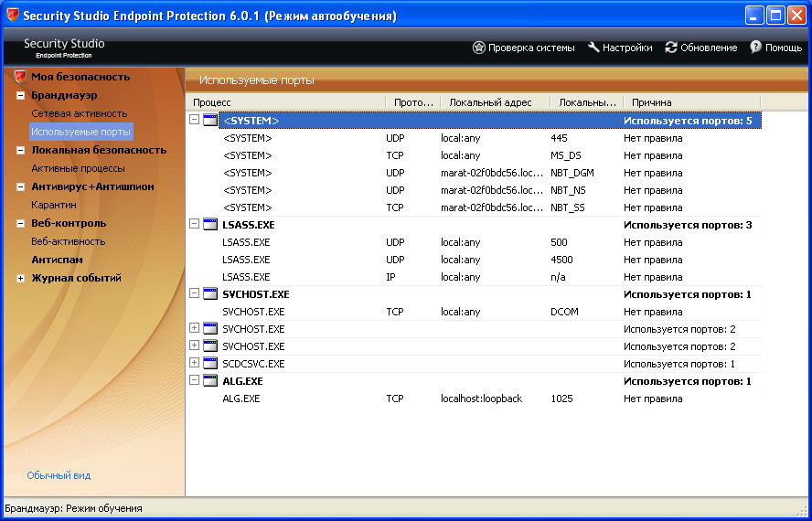
Task: Collapse expanded SVCHOST.EXE group with one port
Action: [194, 293]
